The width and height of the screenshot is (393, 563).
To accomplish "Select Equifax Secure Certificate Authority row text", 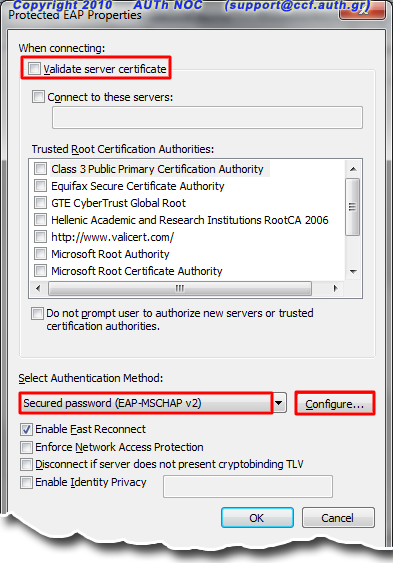I will (138, 186).
